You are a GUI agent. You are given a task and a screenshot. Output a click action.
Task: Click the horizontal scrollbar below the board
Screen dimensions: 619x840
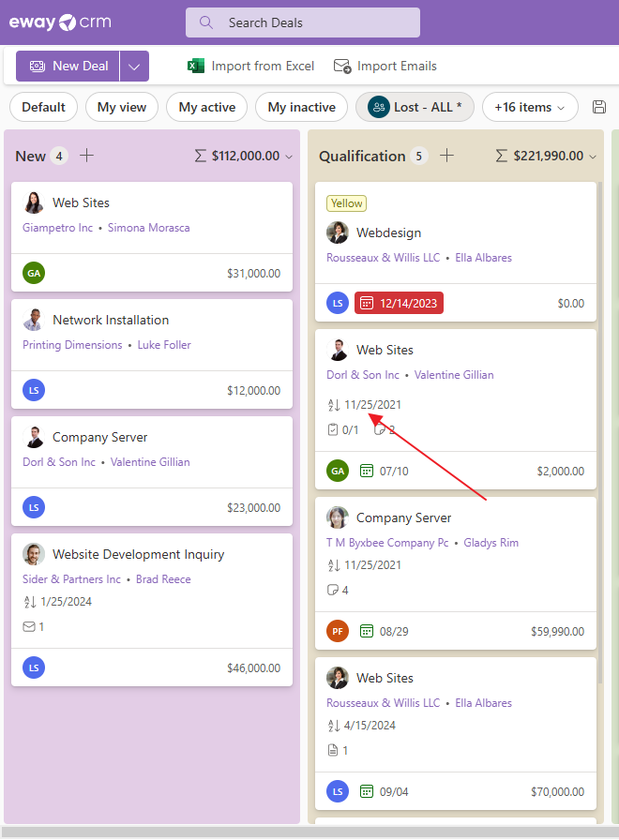(x=309, y=832)
